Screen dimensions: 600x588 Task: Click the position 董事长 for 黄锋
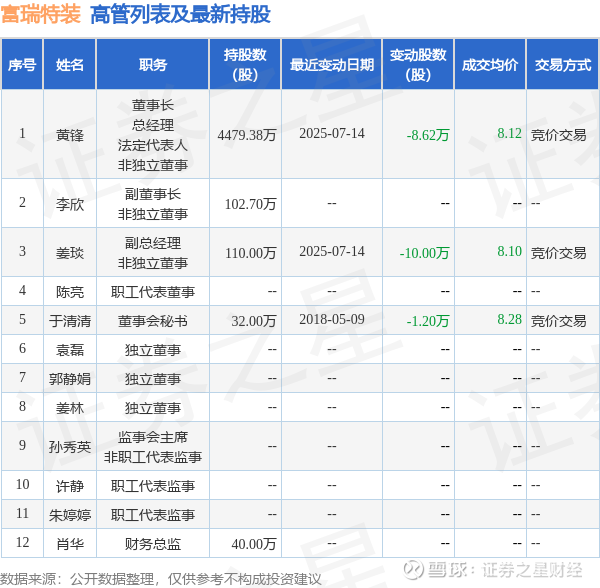pyautogui.click(x=153, y=105)
